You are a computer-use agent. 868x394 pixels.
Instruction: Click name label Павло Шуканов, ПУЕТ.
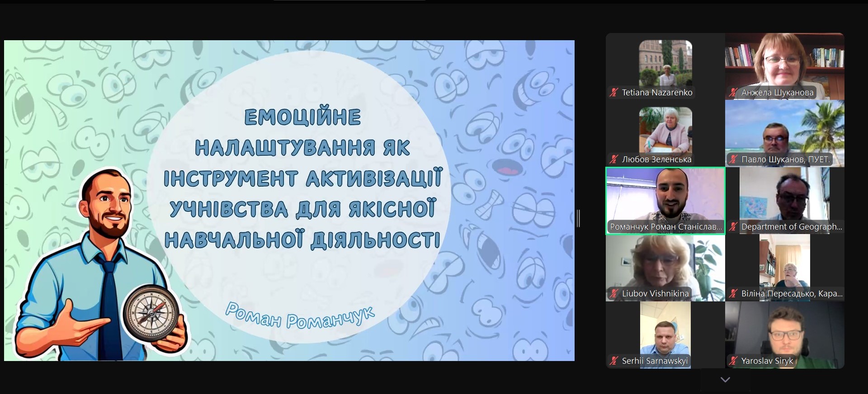[x=786, y=159]
